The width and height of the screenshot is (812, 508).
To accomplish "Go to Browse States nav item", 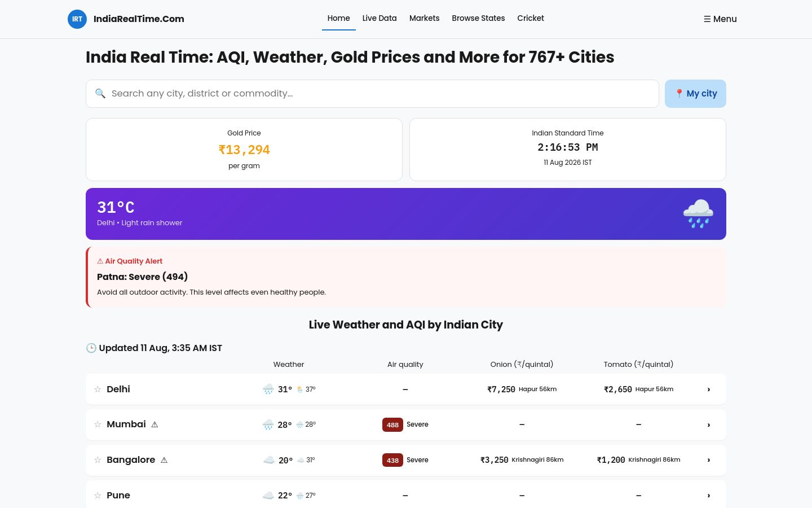I will coord(478,18).
